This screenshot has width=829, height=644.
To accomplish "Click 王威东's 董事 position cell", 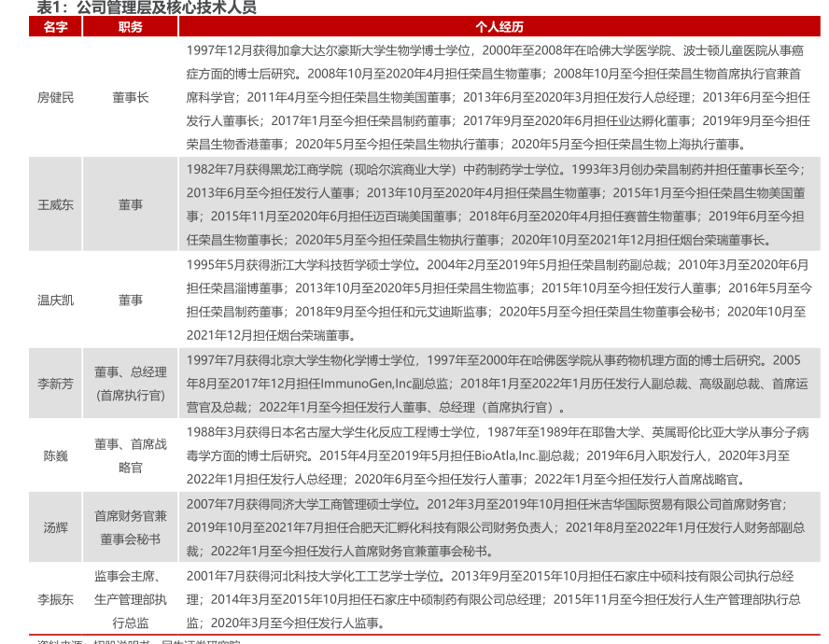I will pos(130,204).
